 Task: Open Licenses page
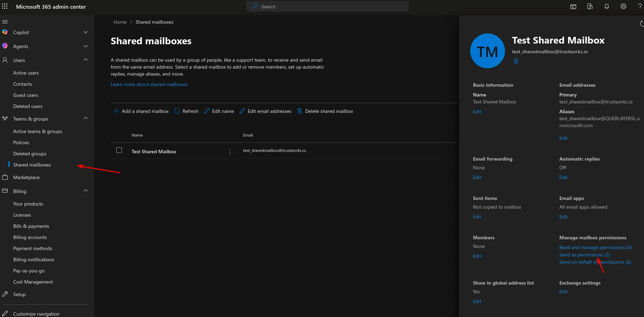tap(22, 215)
